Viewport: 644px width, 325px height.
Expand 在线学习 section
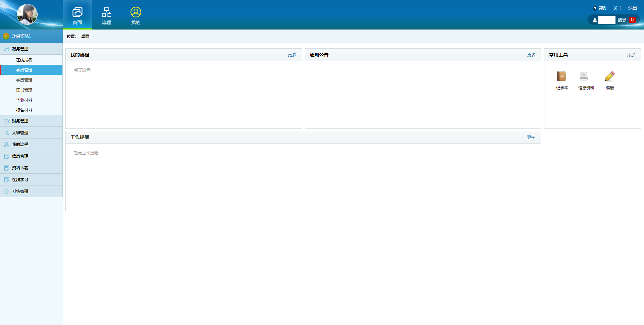pos(31,180)
